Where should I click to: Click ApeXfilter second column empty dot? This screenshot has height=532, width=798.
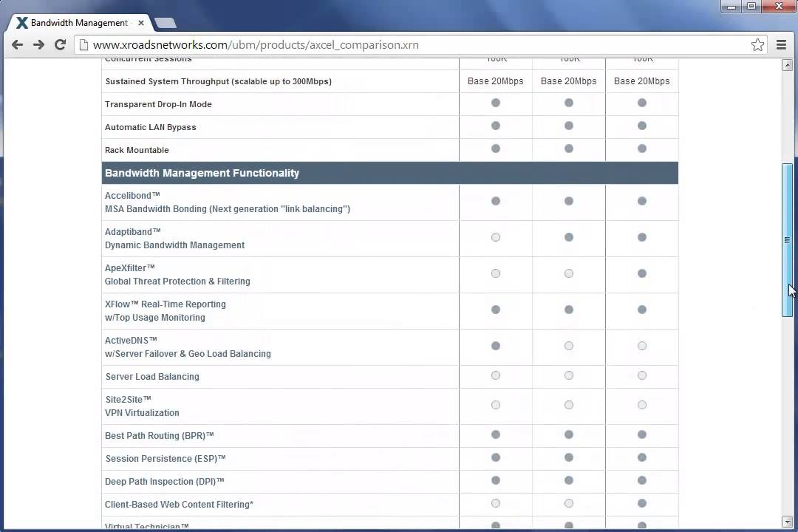point(569,273)
